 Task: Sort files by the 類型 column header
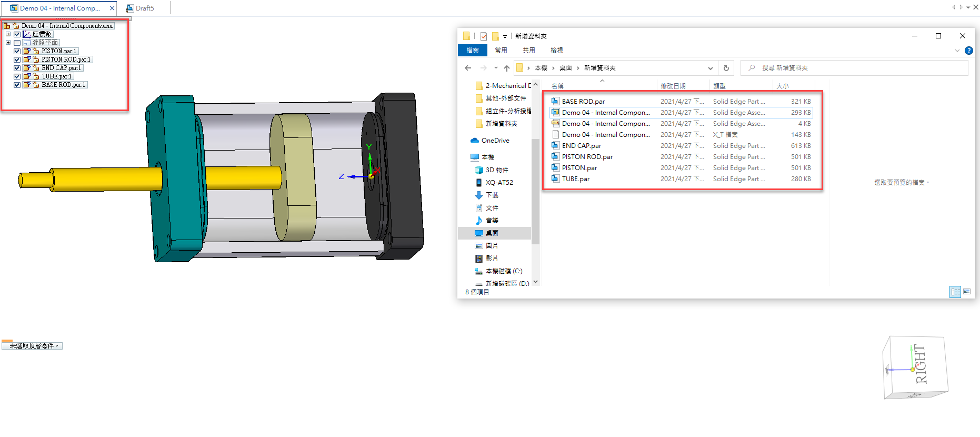click(x=719, y=86)
